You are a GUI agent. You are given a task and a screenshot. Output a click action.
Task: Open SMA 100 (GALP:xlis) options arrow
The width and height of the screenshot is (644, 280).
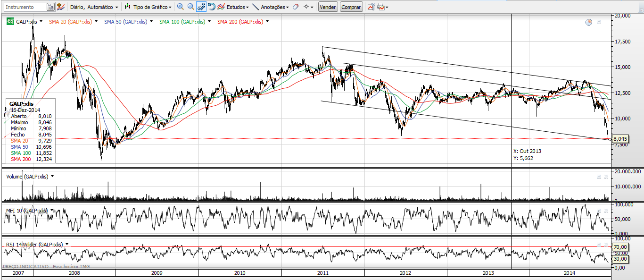(209, 22)
